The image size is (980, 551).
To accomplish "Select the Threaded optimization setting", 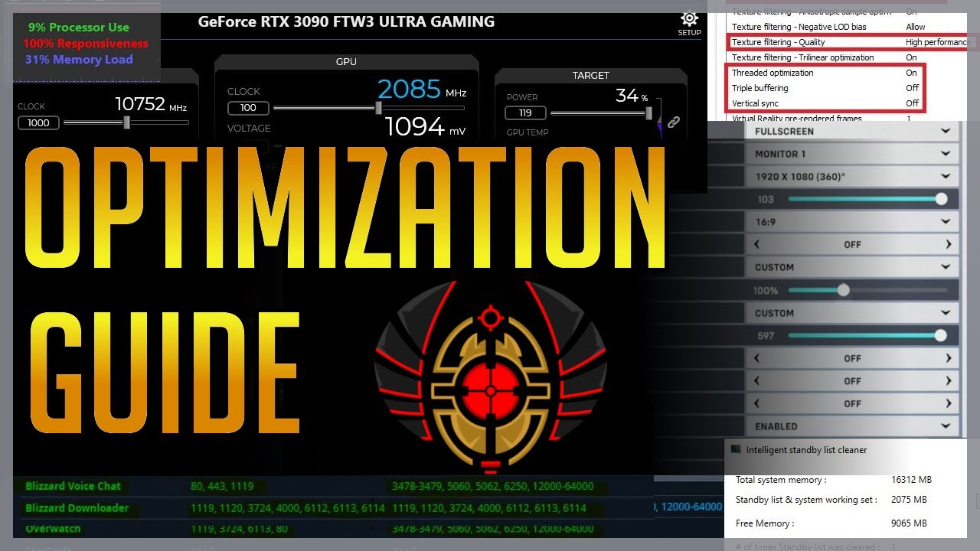I will point(773,73).
